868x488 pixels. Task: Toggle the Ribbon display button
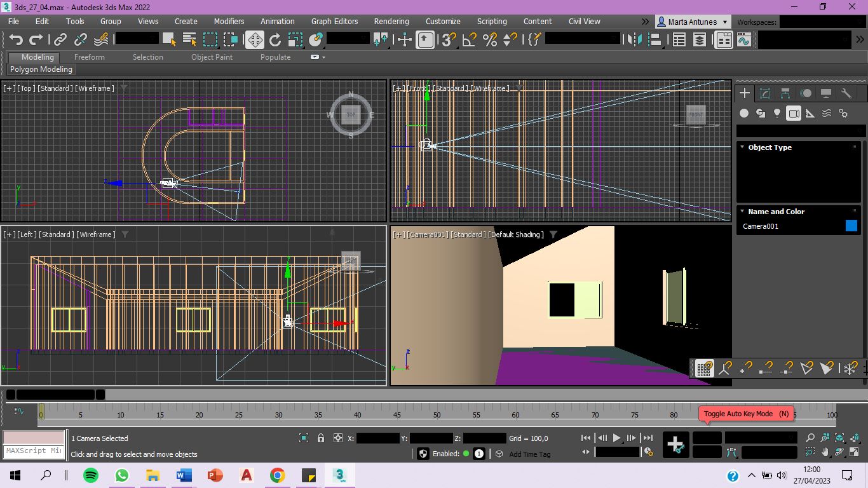click(724, 40)
